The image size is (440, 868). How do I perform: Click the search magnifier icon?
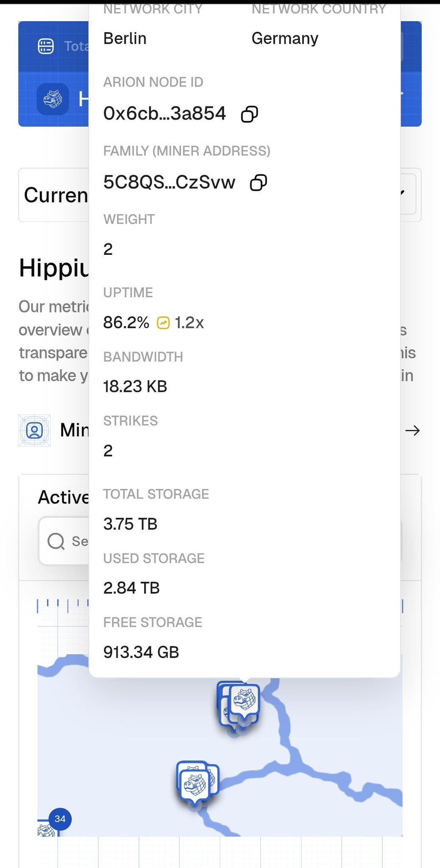tap(56, 541)
